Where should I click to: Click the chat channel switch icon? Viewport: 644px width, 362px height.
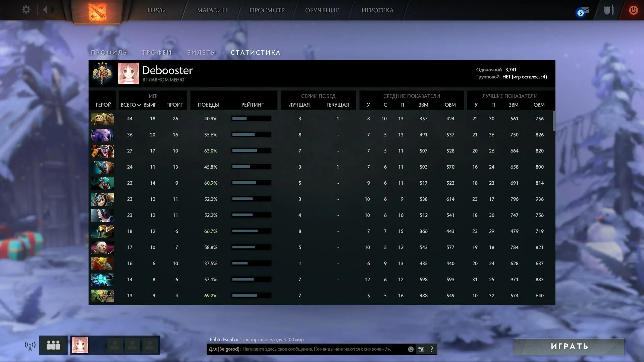421,349
